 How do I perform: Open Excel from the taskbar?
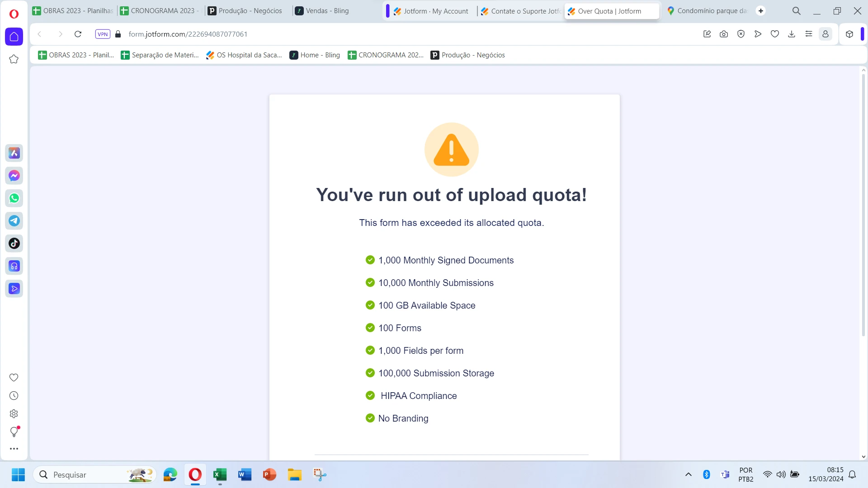220,474
